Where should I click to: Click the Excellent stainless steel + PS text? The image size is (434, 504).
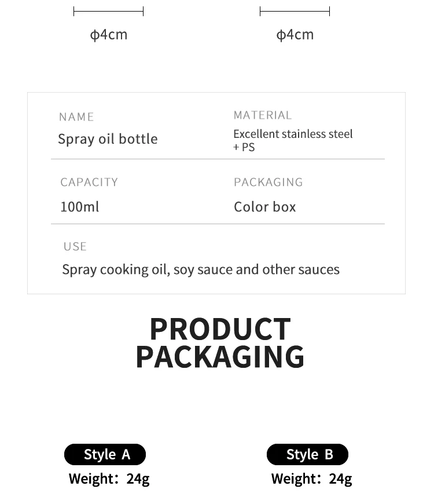click(x=292, y=140)
